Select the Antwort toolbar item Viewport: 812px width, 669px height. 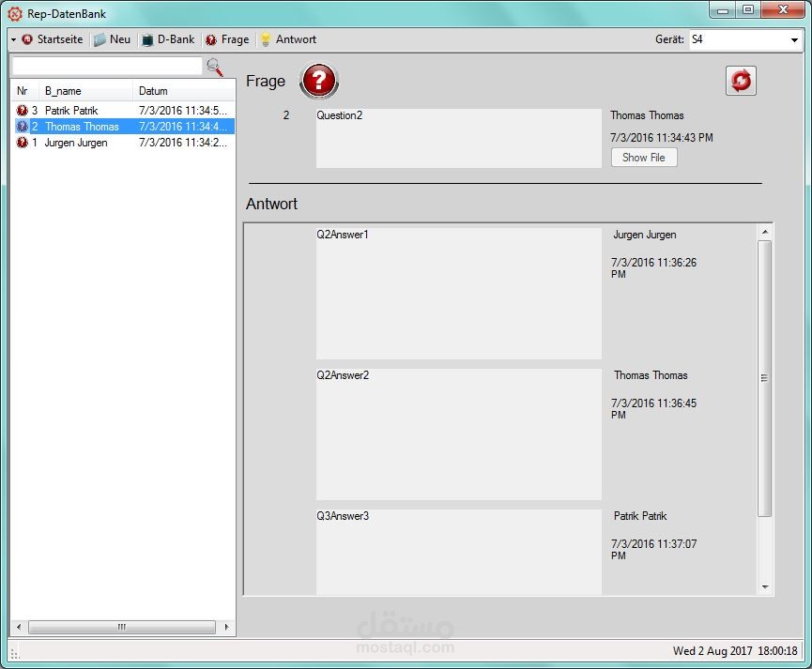coord(288,39)
